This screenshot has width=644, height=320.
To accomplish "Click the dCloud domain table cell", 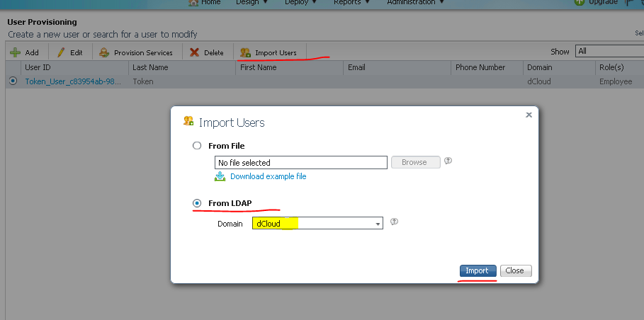I will coord(539,81).
